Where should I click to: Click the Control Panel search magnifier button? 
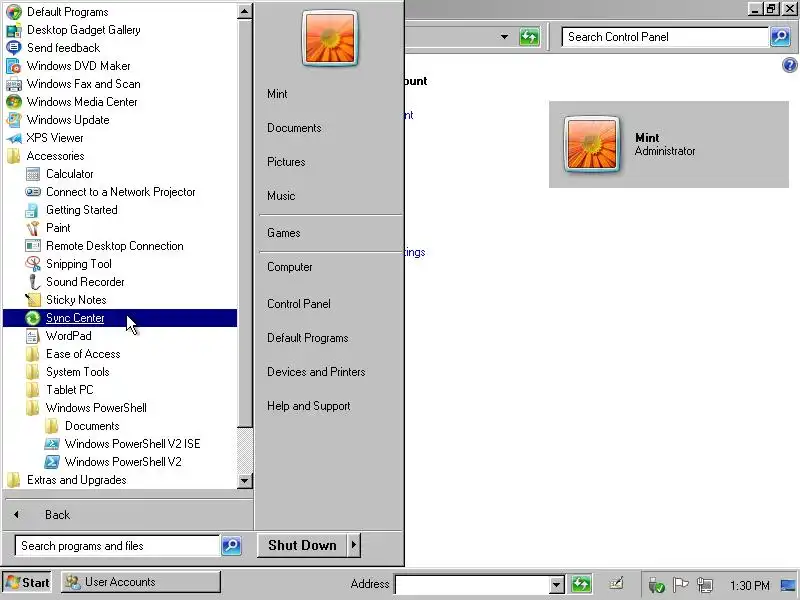coord(780,37)
